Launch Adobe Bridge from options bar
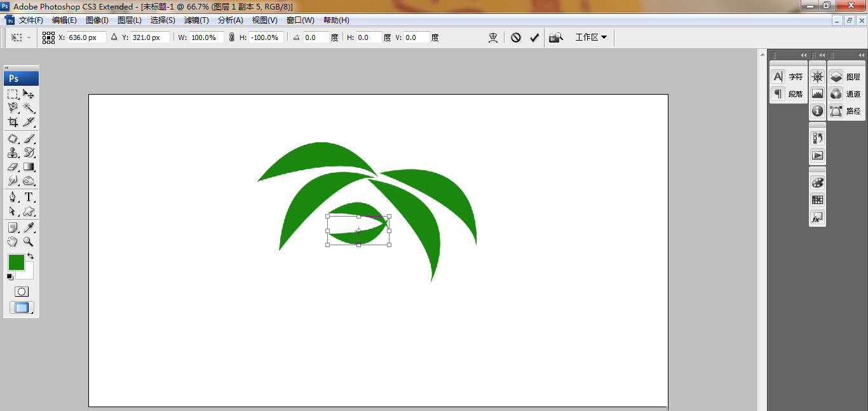The width and height of the screenshot is (868, 411). [x=556, y=37]
